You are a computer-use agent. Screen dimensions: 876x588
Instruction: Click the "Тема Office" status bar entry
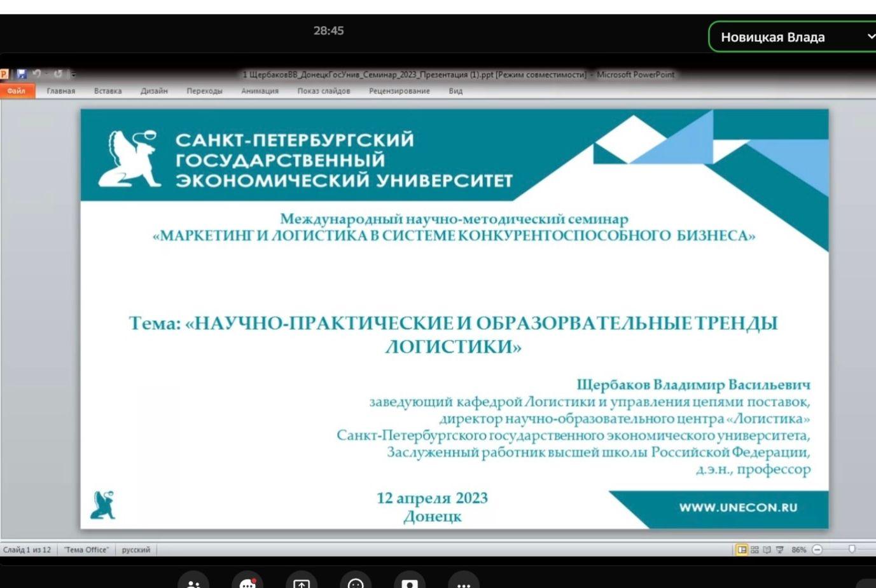pyautogui.click(x=87, y=550)
